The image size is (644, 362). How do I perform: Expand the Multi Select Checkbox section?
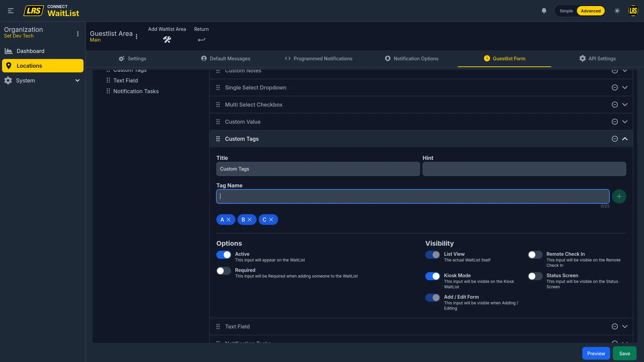click(625, 105)
